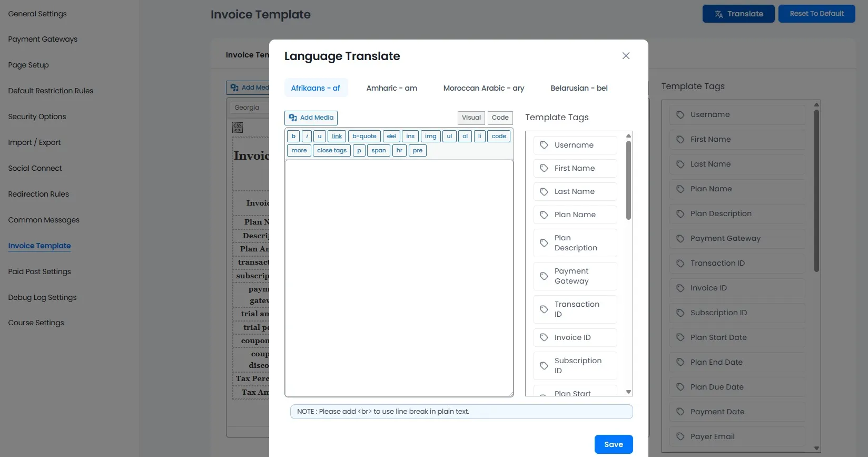Viewport: 868px width, 457px height.
Task: Open Redirection Rules
Action: tap(38, 194)
